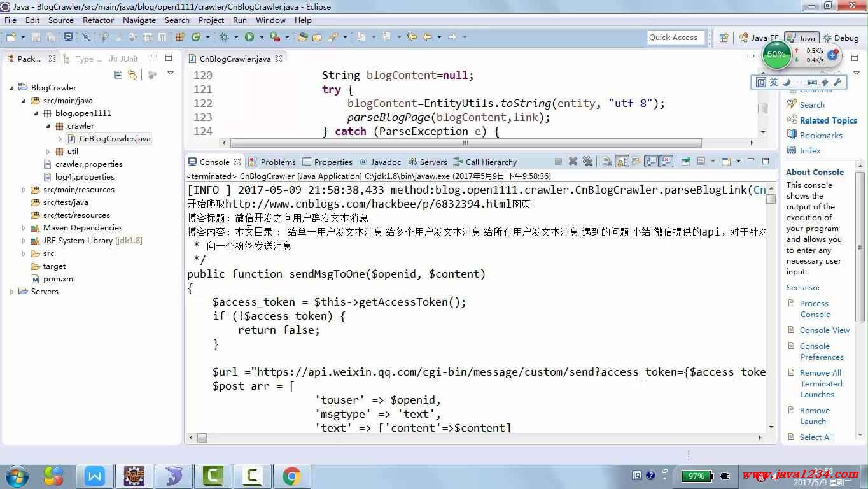The width and height of the screenshot is (868, 489).
Task: Switch to the Problems tab
Action: (x=272, y=162)
